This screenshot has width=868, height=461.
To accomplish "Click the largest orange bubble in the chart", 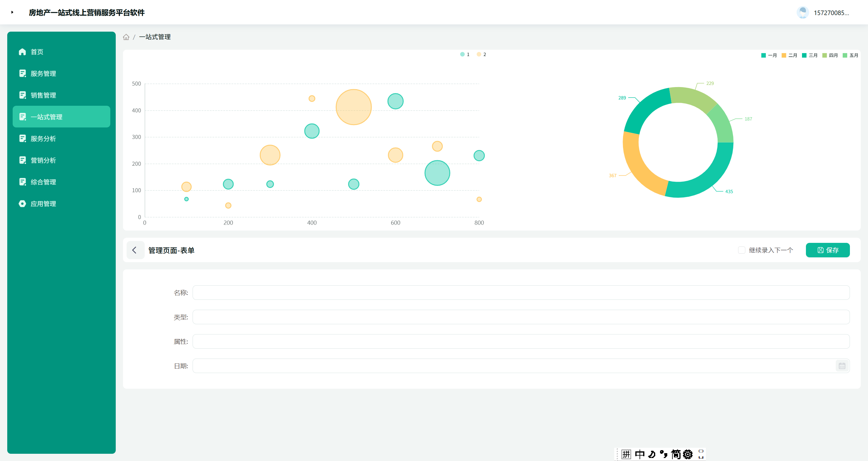I will [354, 107].
